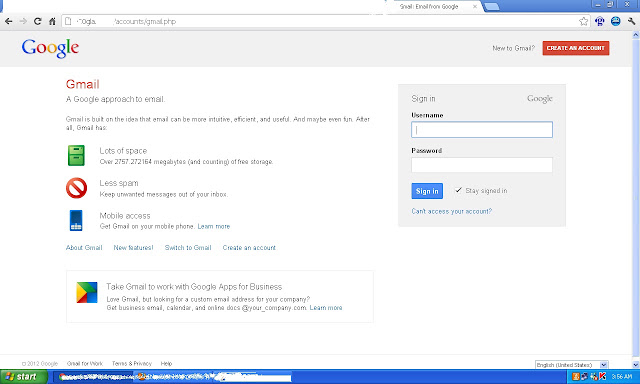This screenshot has width=640, height=384.
Task: Click the Lots of space heading
Action: pyautogui.click(x=123, y=151)
